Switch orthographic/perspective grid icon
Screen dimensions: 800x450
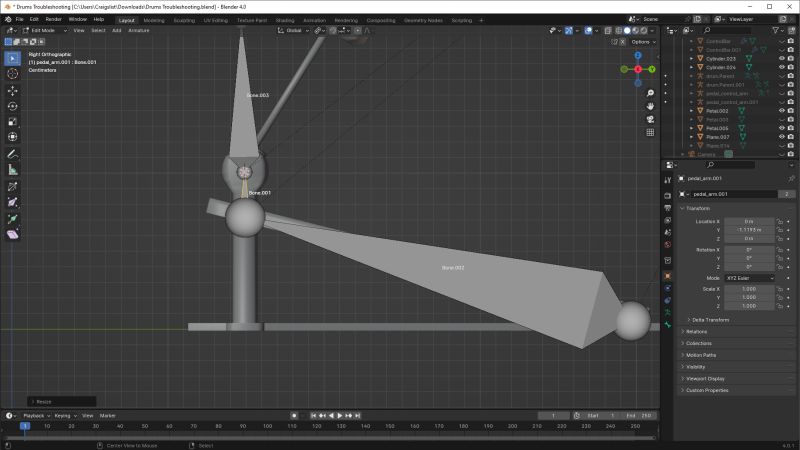[650, 133]
